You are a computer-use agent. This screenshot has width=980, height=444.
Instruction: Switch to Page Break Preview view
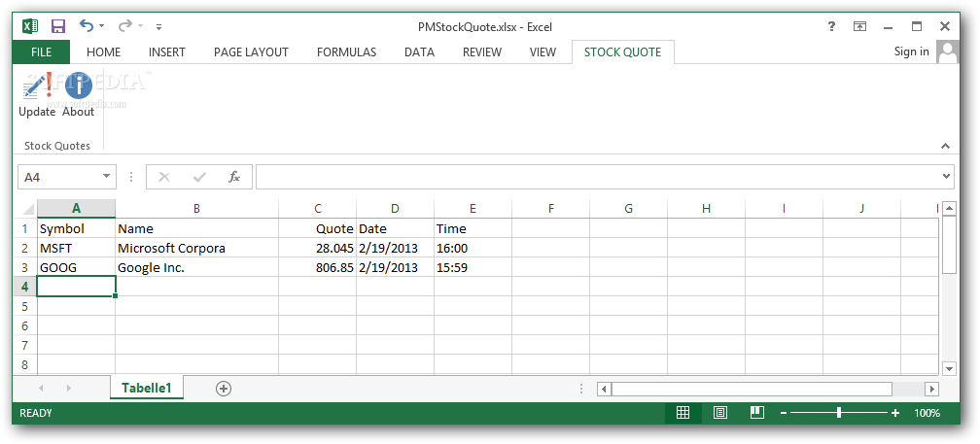756,413
